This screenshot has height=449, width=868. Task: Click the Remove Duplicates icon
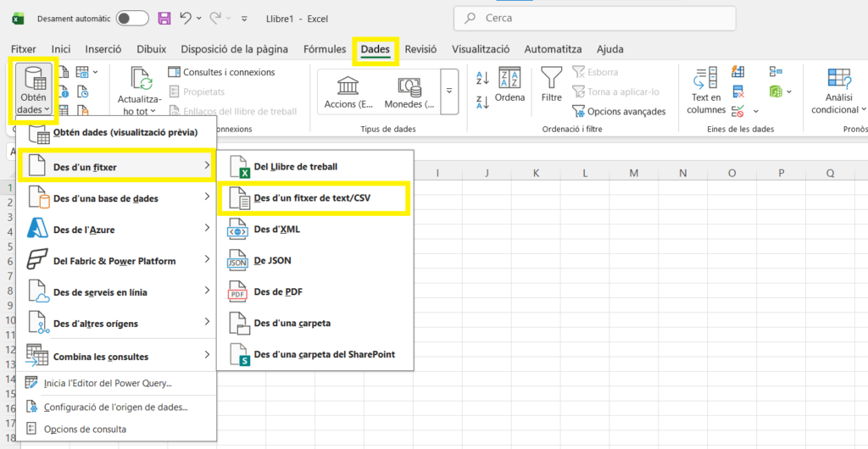click(738, 91)
